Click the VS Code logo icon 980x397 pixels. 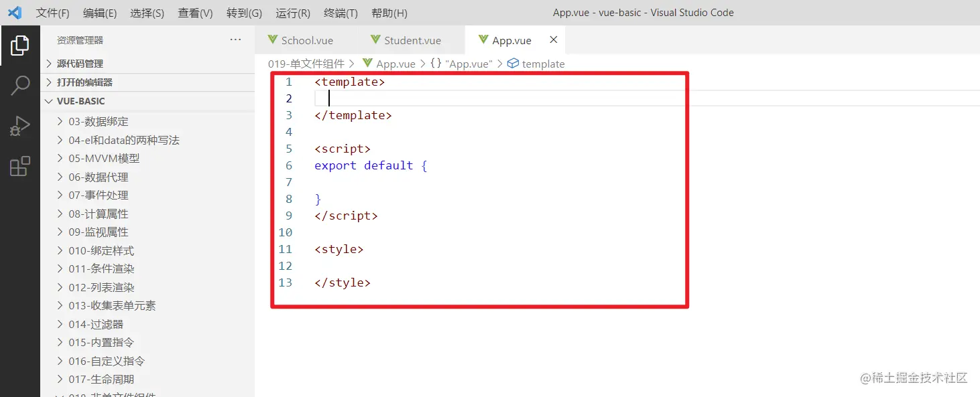point(15,13)
